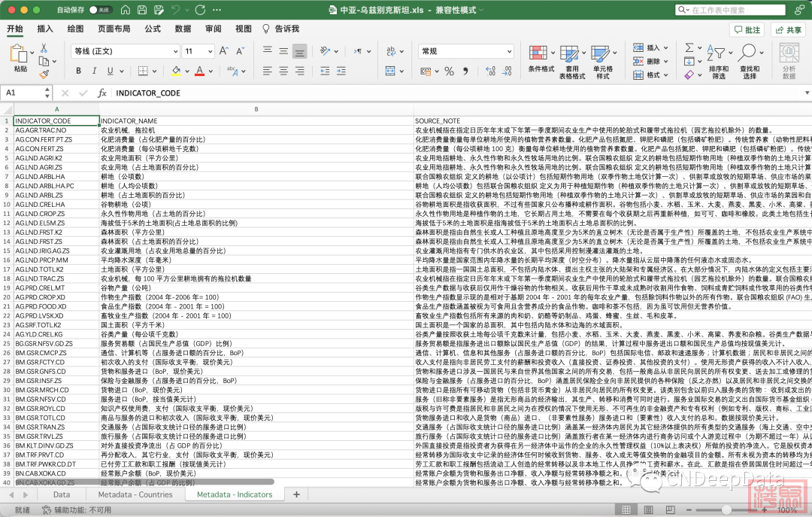Open the number format 常规 dropdown
Viewport: 812px width, 517px height.
point(466,51)
